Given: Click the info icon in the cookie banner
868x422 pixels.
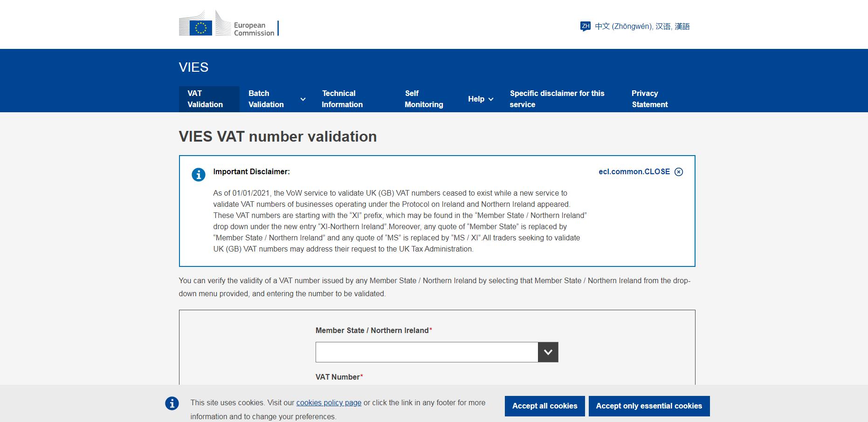Looking at the screenshot, I should point(172,403).
